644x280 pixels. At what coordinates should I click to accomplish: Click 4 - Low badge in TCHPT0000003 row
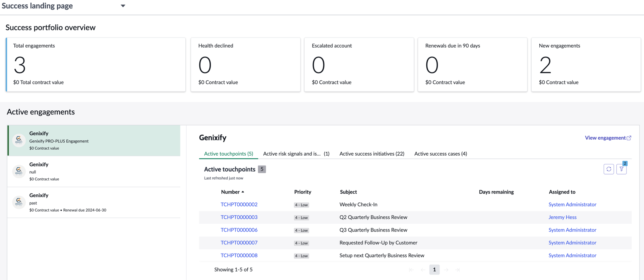point(302,218)
